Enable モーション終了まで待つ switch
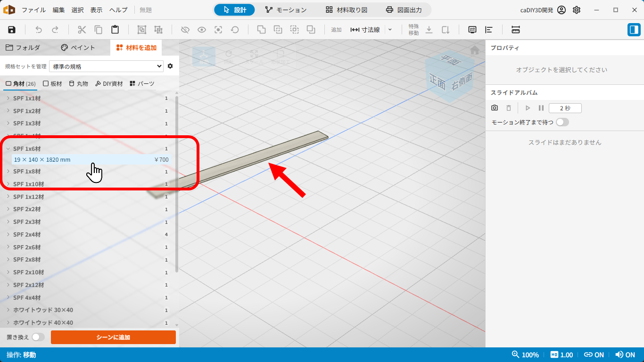 pyautogui.click(x=562, y=122)
